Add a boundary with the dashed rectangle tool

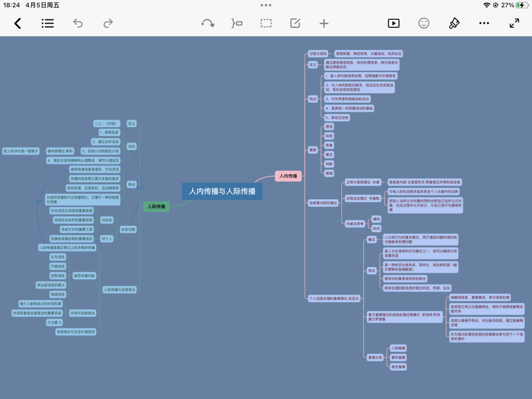(266, 24)
